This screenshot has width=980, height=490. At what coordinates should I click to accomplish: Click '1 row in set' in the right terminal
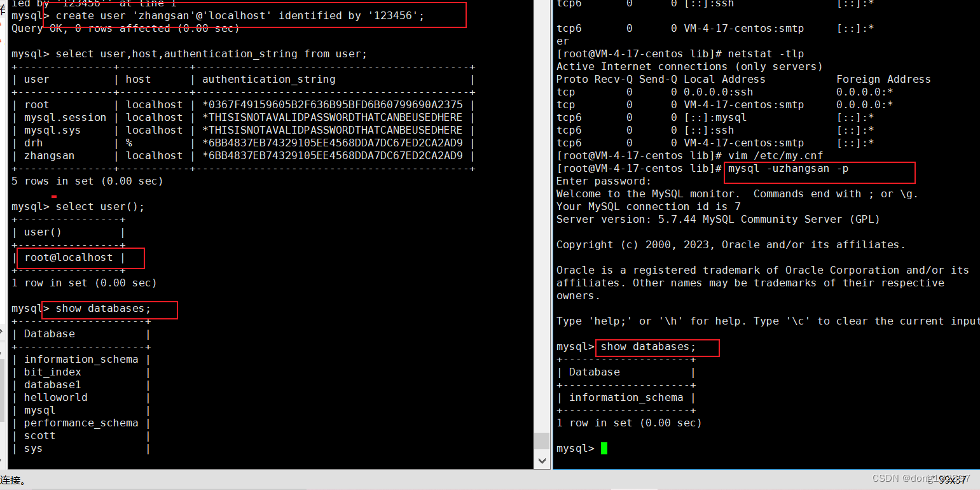pos(629,423)
